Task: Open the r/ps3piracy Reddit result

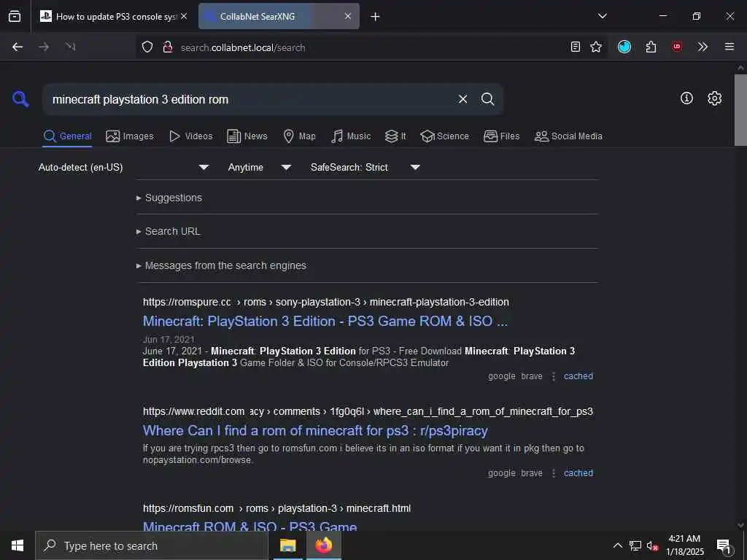Action: (315, 430)
